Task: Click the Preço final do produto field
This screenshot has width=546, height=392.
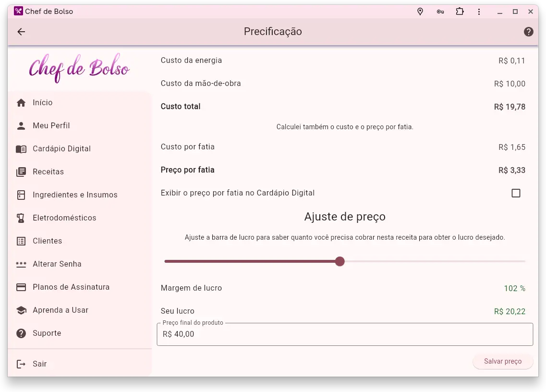Action: [x=345, y=334]
